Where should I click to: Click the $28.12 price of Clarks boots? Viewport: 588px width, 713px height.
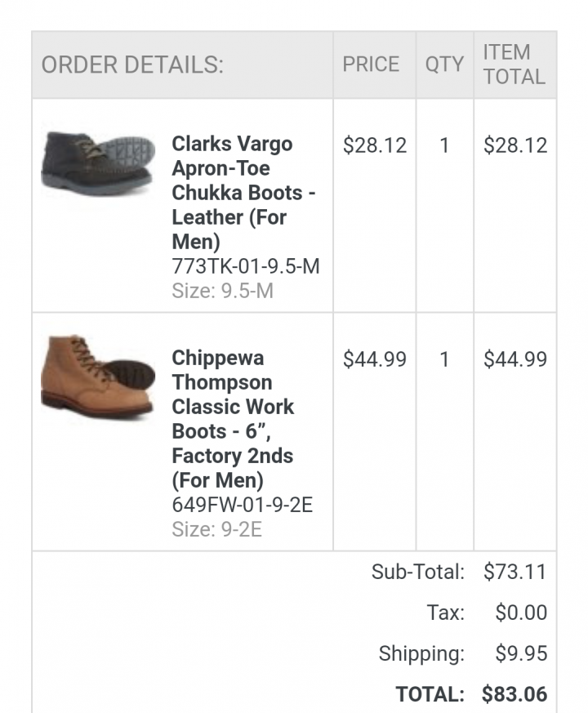point(375,145)
